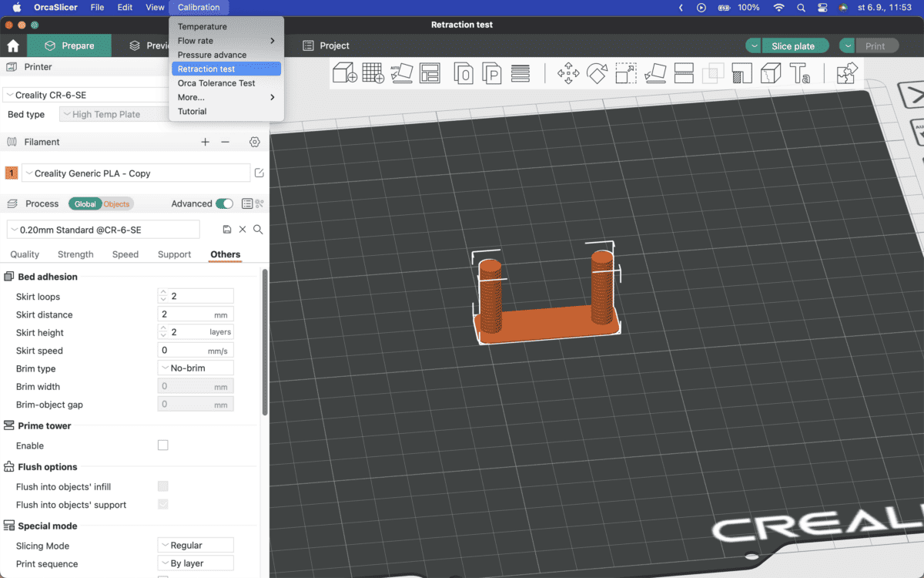This screenshot has height=578, width=924.
Task: Select the Move gizmo tool
Action: click(568, 73)
